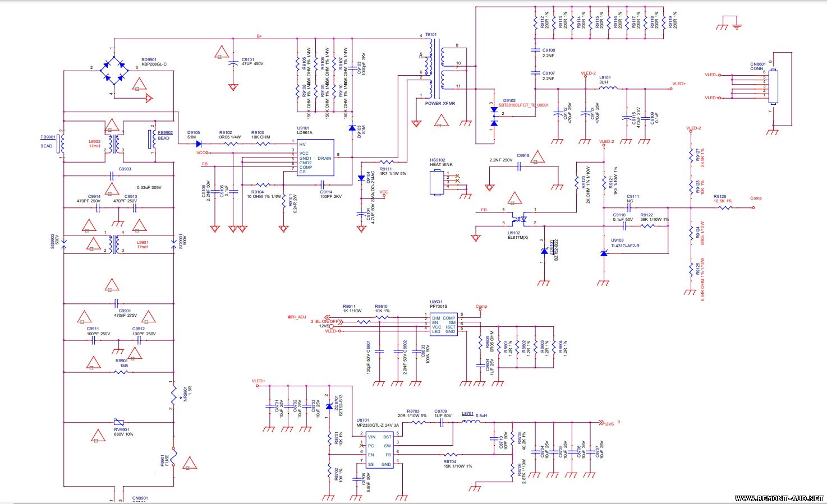Click the U9101 LD961A controller block
Image resolution: width=827 pixels, height=504 pixels.
(x=315, y=158)
